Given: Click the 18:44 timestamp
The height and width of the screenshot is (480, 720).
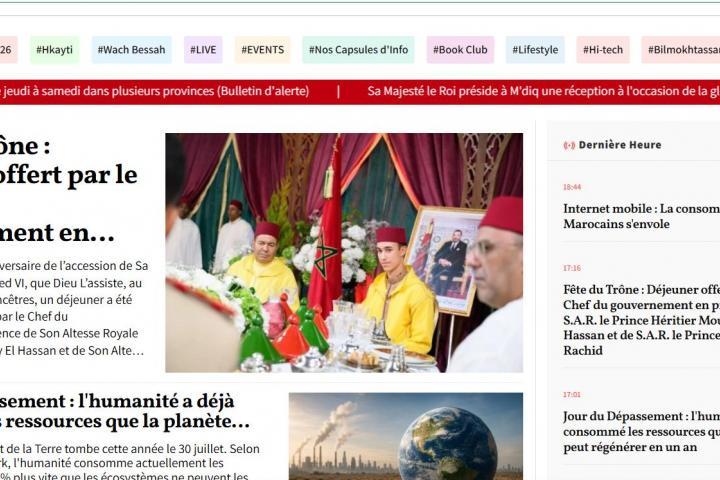Looking at the screenshot, I should pos(572,187).
